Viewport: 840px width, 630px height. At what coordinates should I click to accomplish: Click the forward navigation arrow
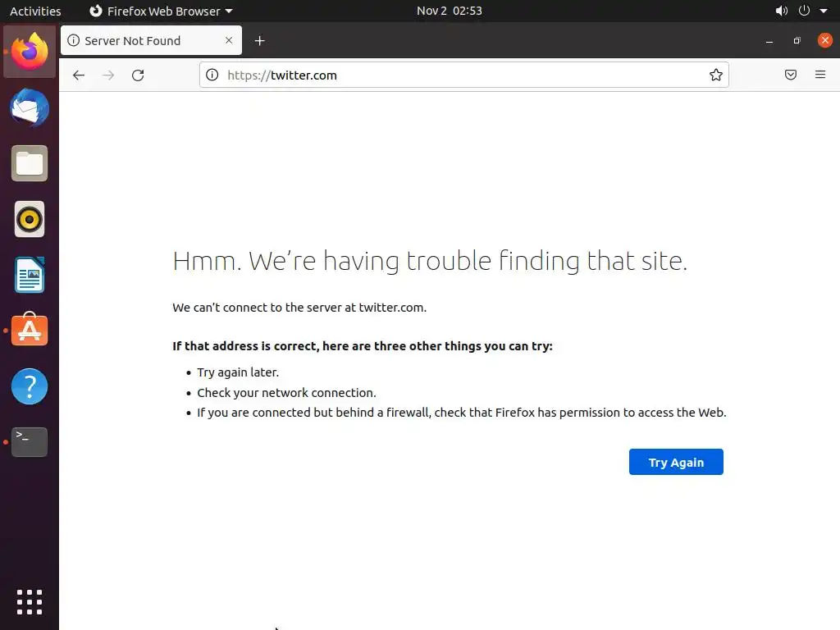click(x=108, y=75)
